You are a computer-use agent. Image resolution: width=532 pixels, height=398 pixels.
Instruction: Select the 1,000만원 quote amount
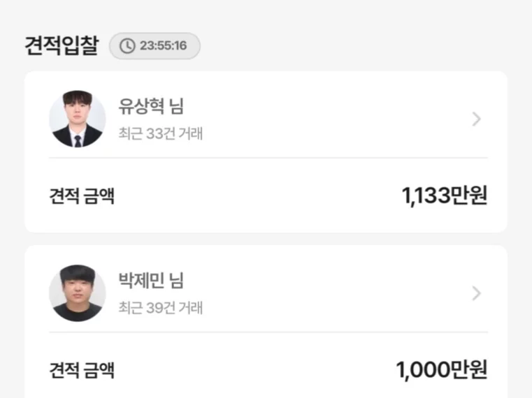tap(442, 370)
